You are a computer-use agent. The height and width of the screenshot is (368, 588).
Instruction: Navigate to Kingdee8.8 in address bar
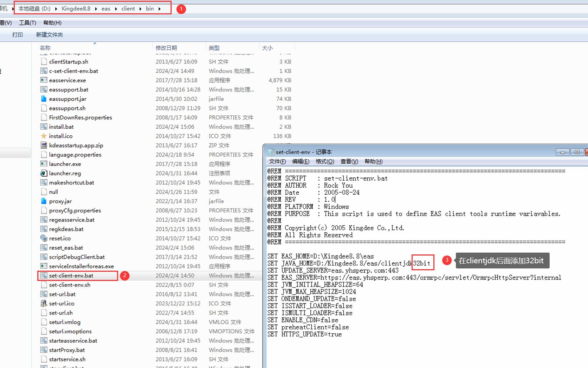(x=76, y=8)
